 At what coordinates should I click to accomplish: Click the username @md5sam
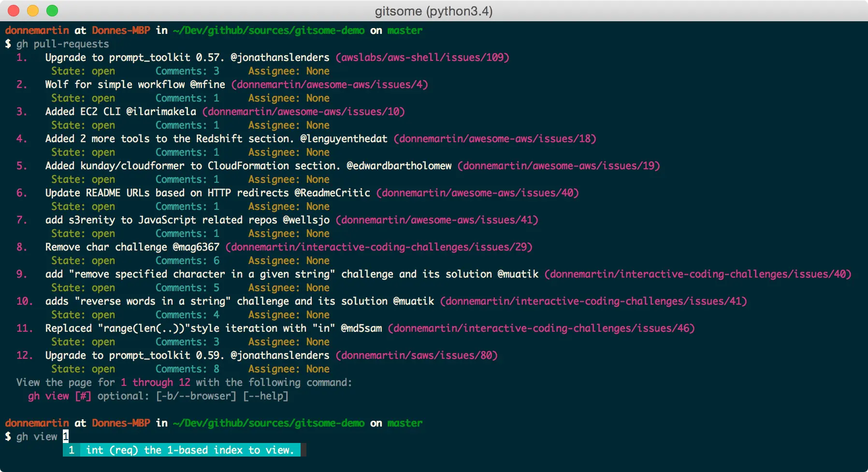pos(362,328)
